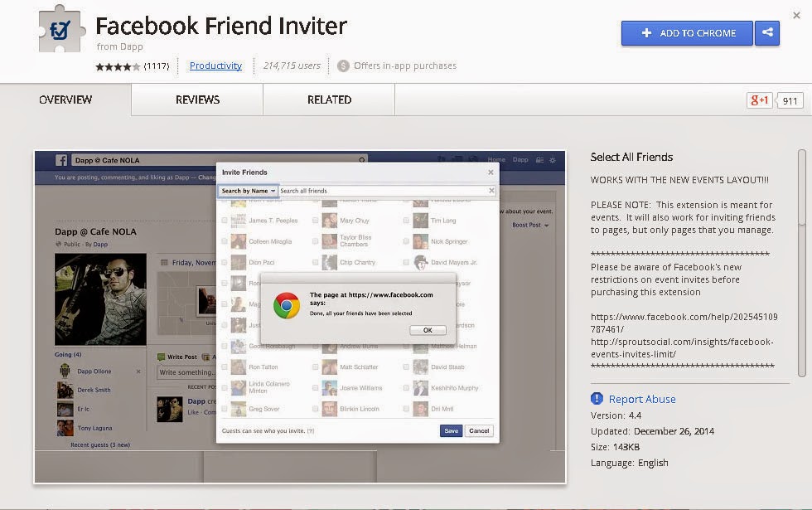Click the 'Select All Friends' heading
This screenshot has width=812, height=510.
631,157
